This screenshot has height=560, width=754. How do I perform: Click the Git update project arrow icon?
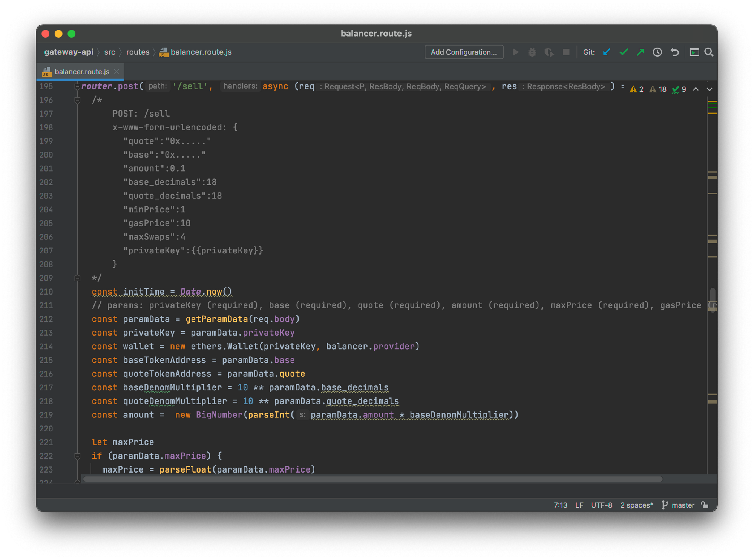[607, 52]
